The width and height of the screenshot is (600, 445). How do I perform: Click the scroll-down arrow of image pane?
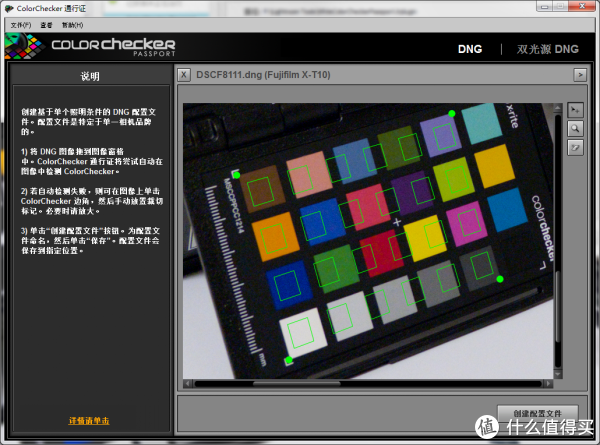pyautogui.click(x=558, y=373)
